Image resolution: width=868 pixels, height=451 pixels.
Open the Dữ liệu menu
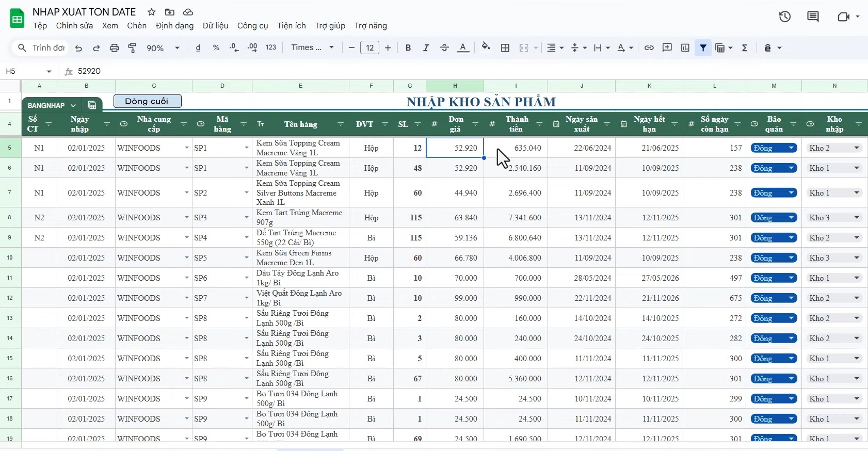[x=215, y=26]
